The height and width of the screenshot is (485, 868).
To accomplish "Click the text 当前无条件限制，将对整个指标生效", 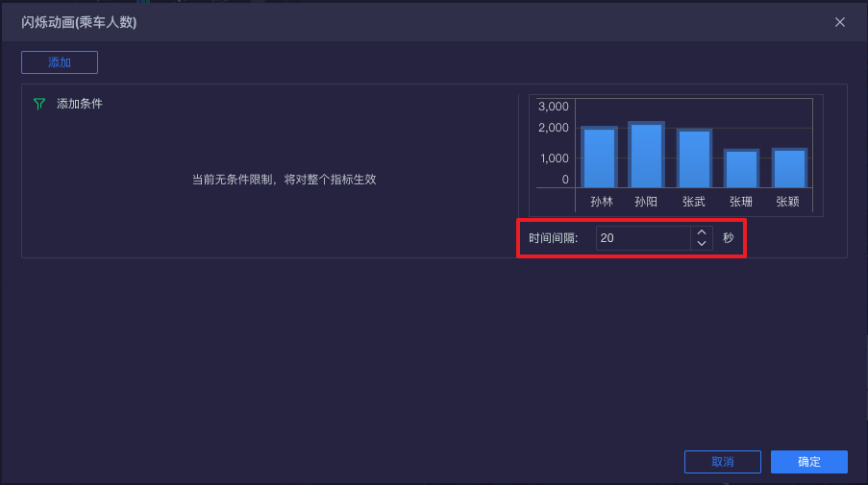I will [x=284, y=180].
